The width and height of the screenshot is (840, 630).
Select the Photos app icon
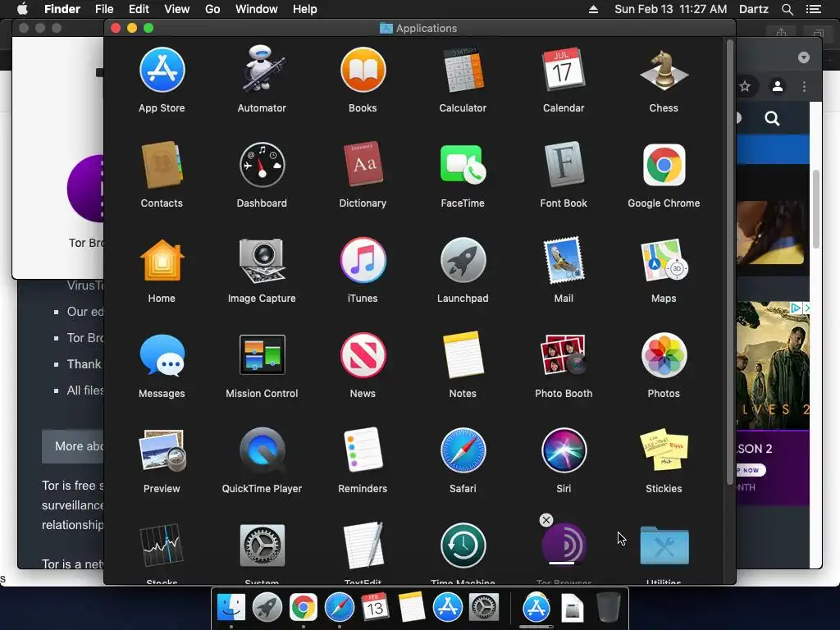(x=664, y=354)
